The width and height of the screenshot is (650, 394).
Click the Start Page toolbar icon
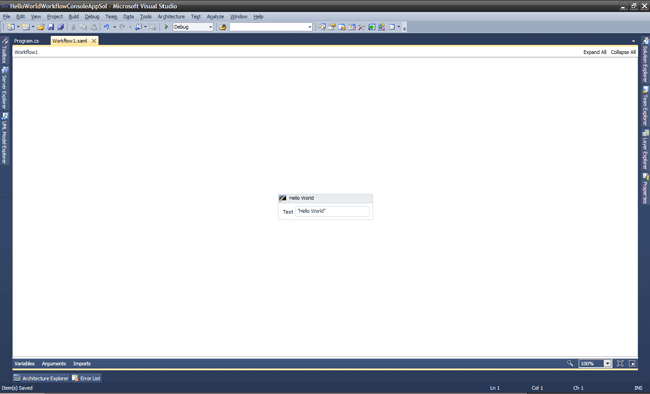click(372, 27)
